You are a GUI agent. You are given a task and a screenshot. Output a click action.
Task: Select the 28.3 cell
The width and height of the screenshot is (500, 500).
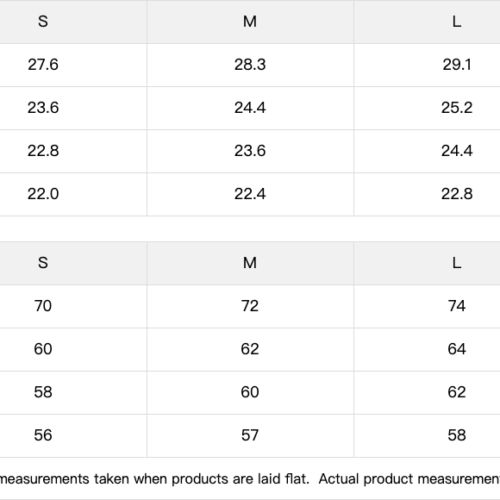250,65
